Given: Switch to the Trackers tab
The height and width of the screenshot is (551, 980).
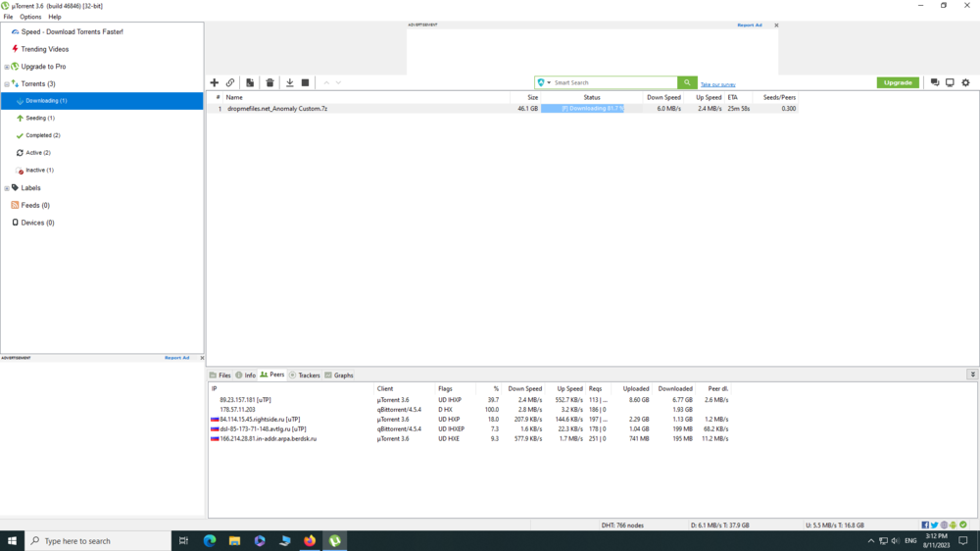Looking at the screenshot, I should (x=305, y=376).
